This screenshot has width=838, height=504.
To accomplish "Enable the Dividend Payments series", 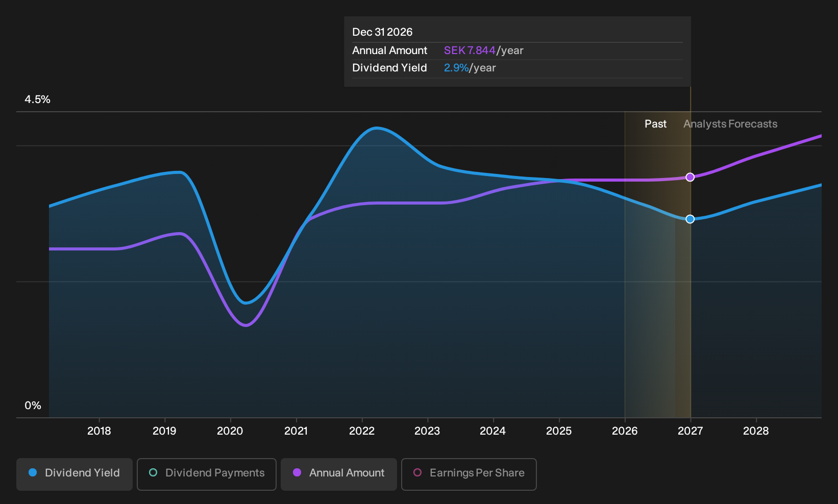I will point(207,474).
